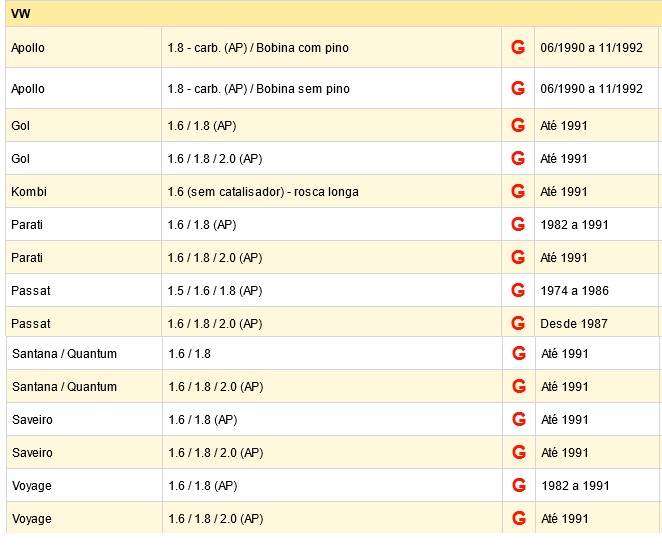
Task: Click '1982 a 1991' in the Voyage row
Action: 575,486
